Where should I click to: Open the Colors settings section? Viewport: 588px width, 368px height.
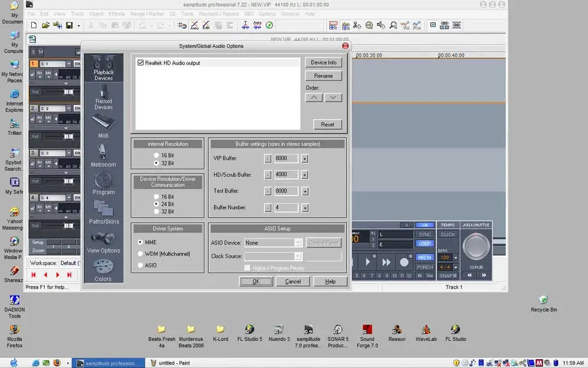103,270
